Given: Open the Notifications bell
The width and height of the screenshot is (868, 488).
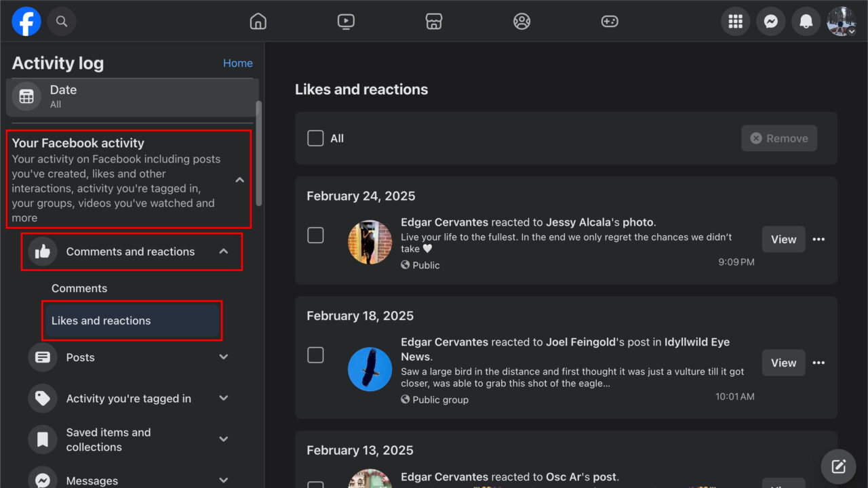Looking at the screenshot, I should tap(806, 21).
